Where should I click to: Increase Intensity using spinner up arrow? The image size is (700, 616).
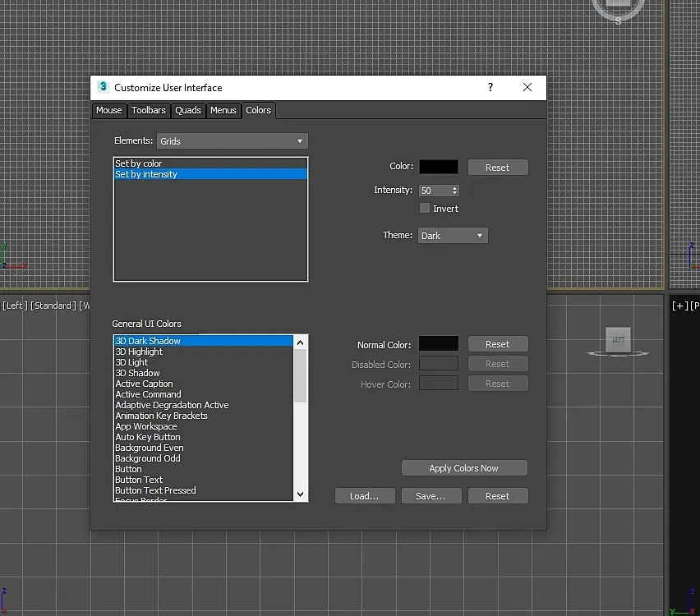(455, 187)
